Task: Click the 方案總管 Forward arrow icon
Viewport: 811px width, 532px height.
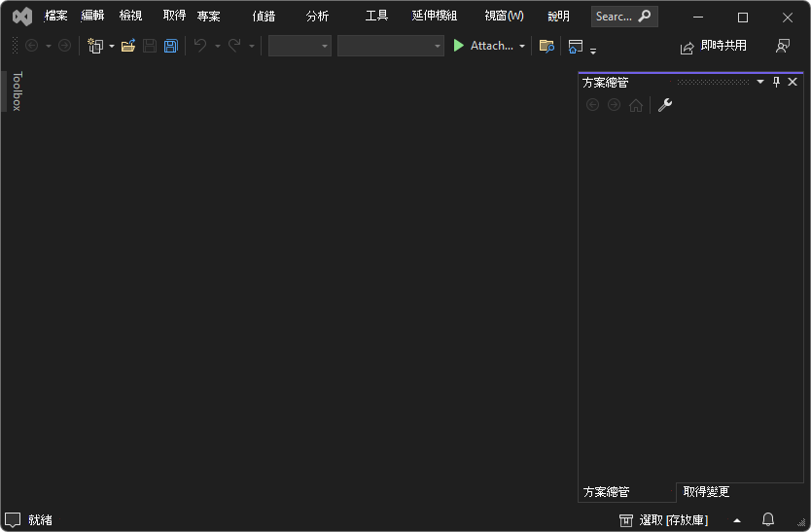Action: [614, 105]
